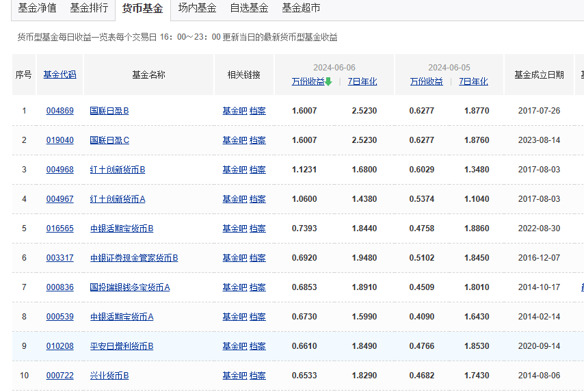584x392 pixels.
Task: Open 档案 for 国联日盈B
Action: click(x=257, y=111)
